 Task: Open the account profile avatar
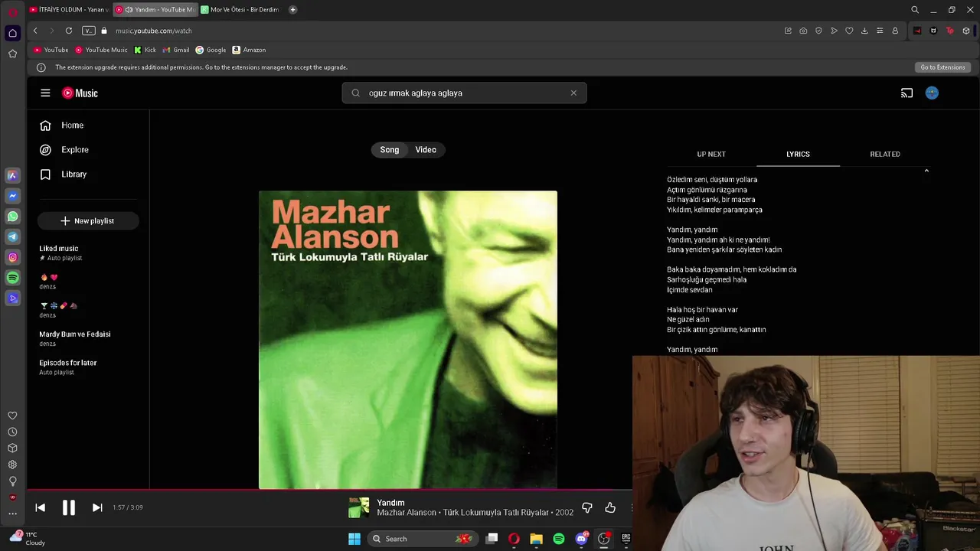(932, 93)
